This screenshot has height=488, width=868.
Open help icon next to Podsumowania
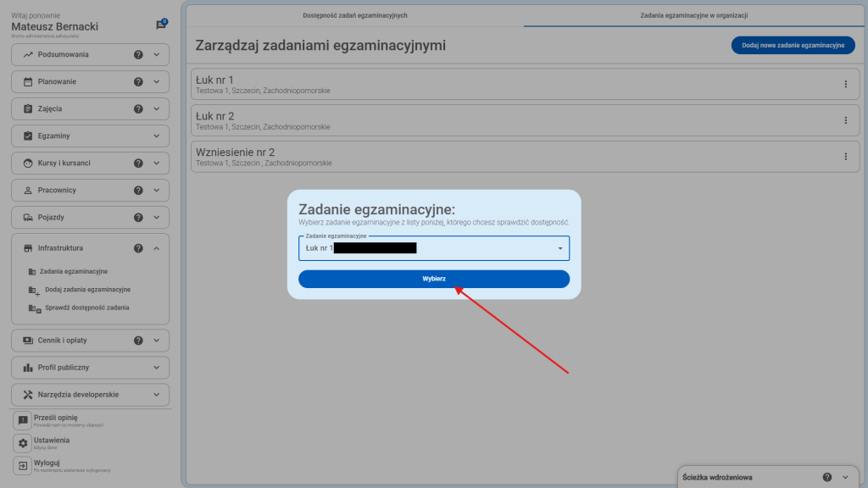(x=138, y=55)
